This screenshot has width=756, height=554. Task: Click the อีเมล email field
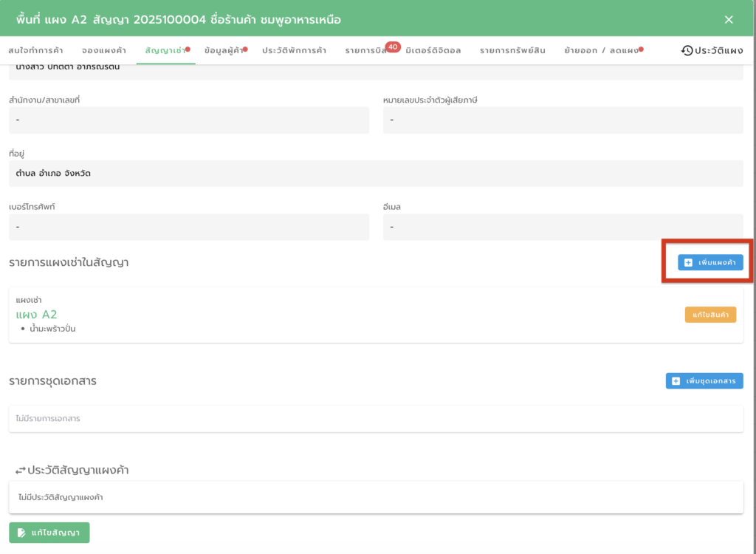click(x=563, y=227)
